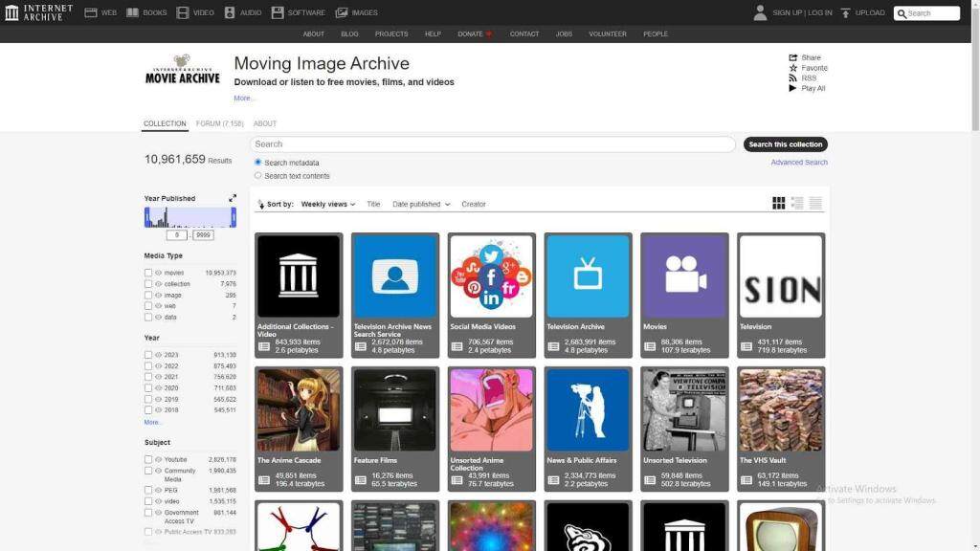Sort results by Title
Viewport: 980px width, 551px height.
[373, 205]
